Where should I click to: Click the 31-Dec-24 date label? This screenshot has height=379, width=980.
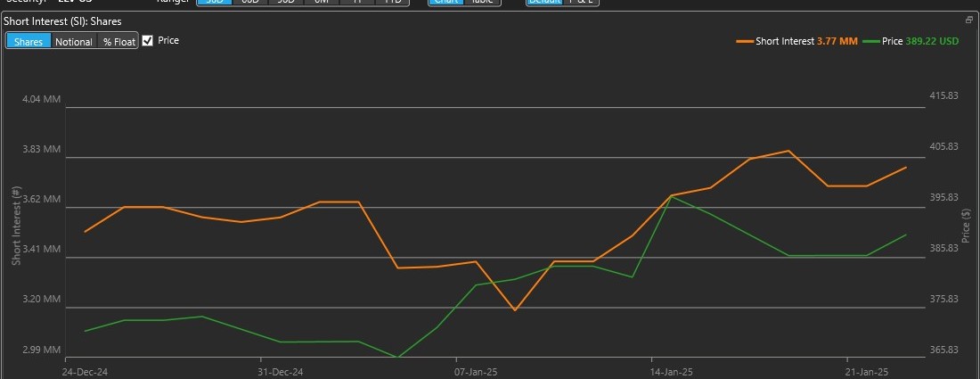pos(282,372)
